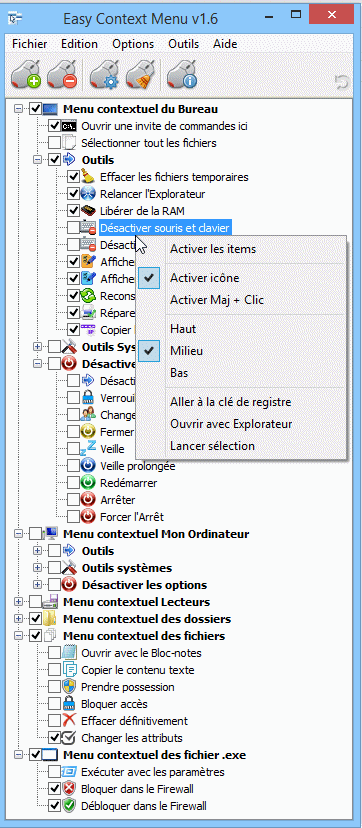This screenshot has width=362, height=828.
Task: Expand Outils systèmes under Mon Ordinateur
Action: point(37,568)
